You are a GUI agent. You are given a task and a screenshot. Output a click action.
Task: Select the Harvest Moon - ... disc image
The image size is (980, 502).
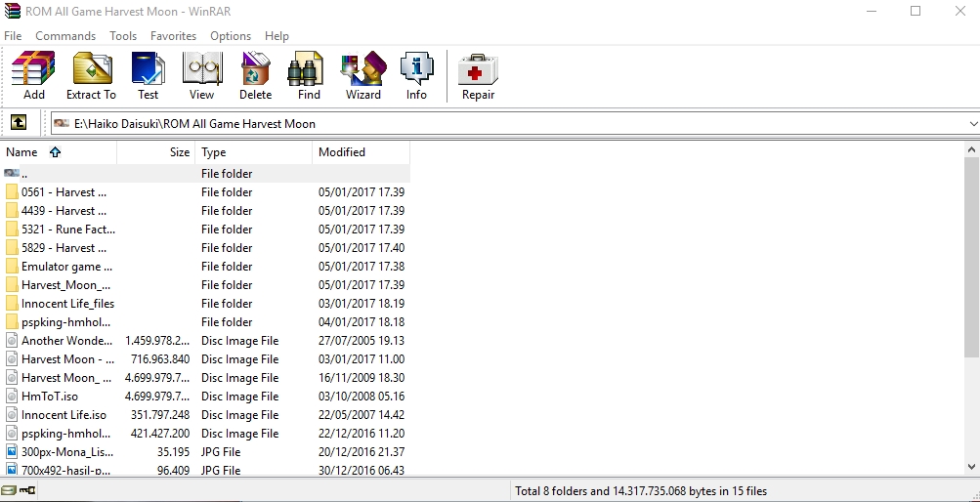(x=206, y=359)
